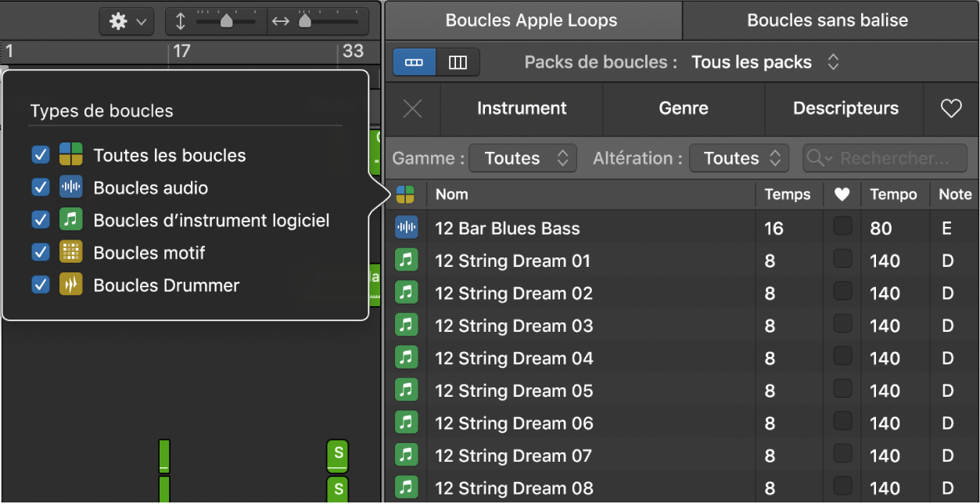This screenshot has height=504, width=980.
Task: Open the Descripteurs filter button
Action: tap(845, 109)
